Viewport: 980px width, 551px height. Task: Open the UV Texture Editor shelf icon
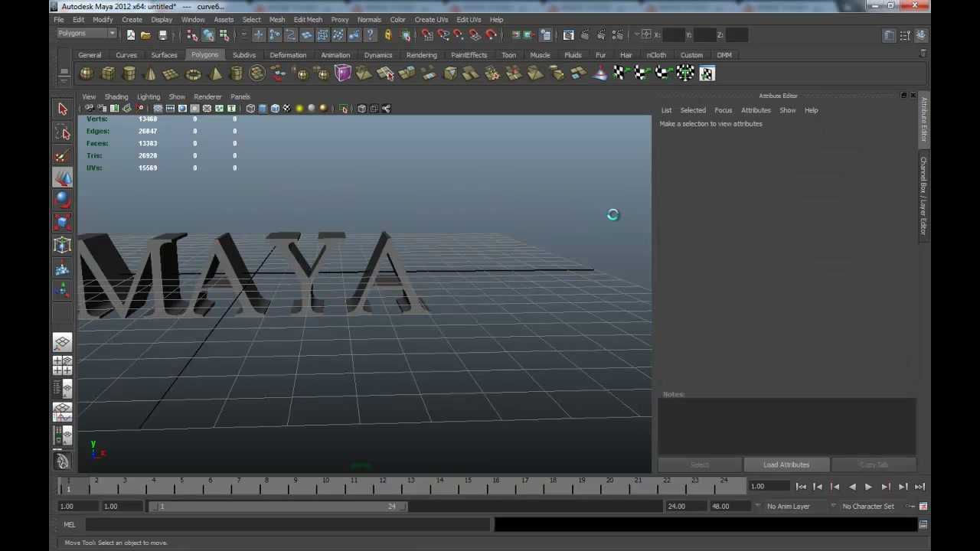click(707, 73)
